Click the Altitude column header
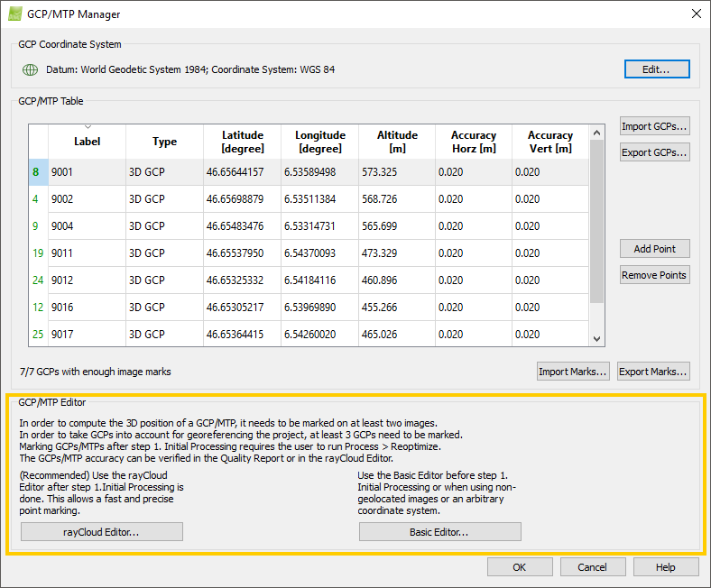 pyautogui.click(x=397, y=142)
